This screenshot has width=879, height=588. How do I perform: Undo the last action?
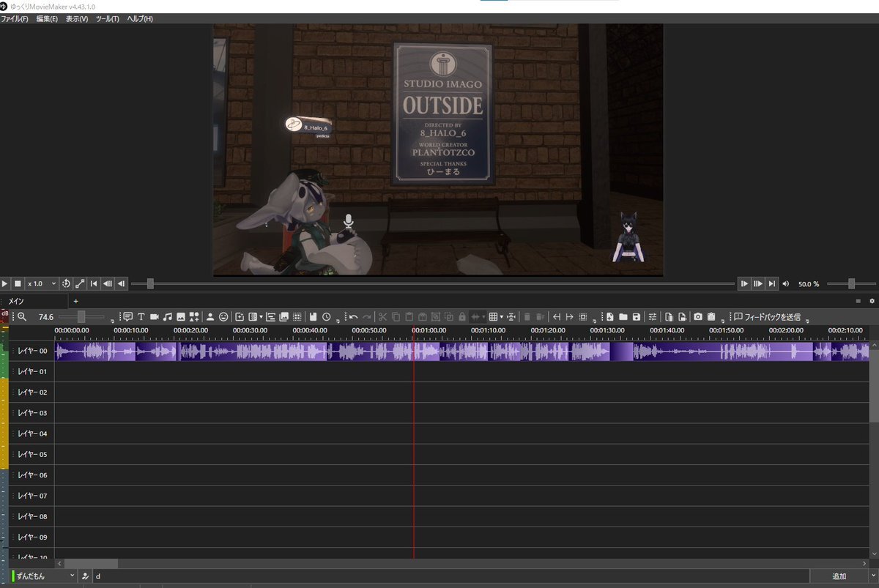point(353,316)
